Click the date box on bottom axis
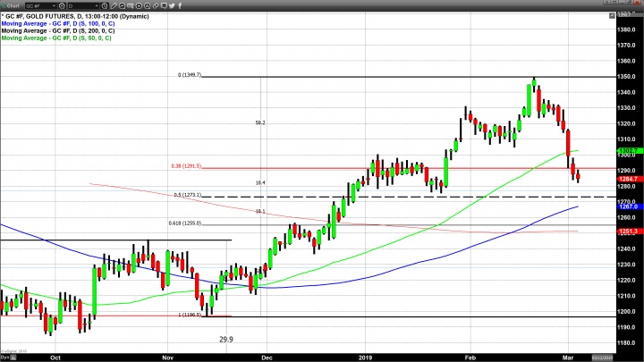This screenshot has width=644, height=362. pos(602,358)
